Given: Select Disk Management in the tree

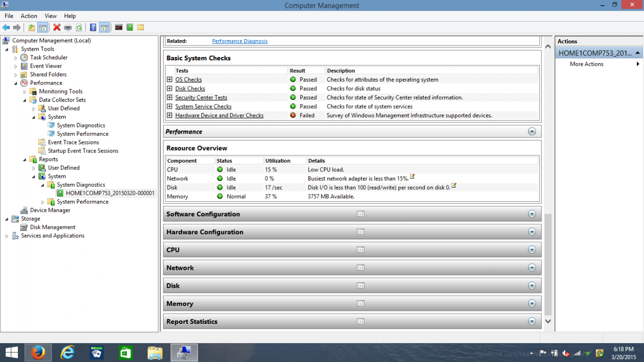Looking at the screenshot, I should [53, 227].
